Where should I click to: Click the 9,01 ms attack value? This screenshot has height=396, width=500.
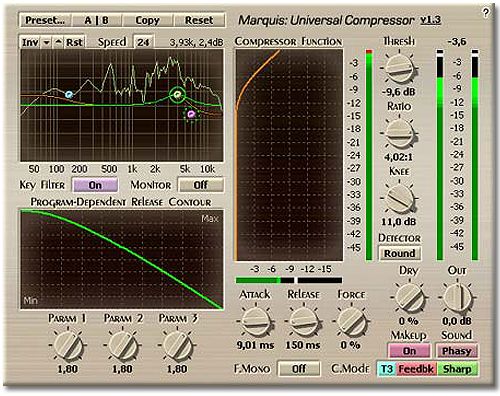(255, 345)
